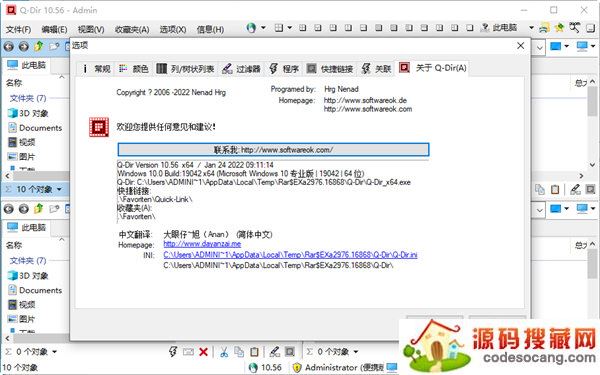
Task: Switch to the 程序 tab
Action: (x=284, y=68)
